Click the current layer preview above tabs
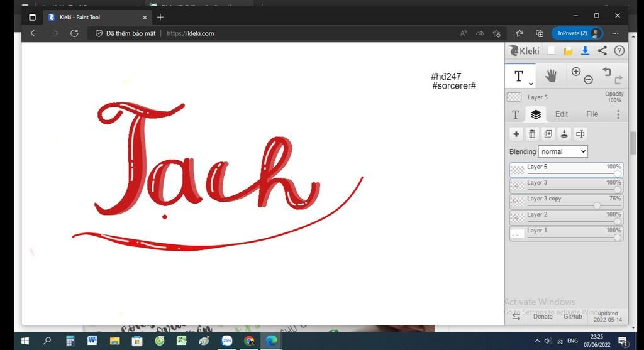Screen dimensions: 644x350 coord(514,97)
